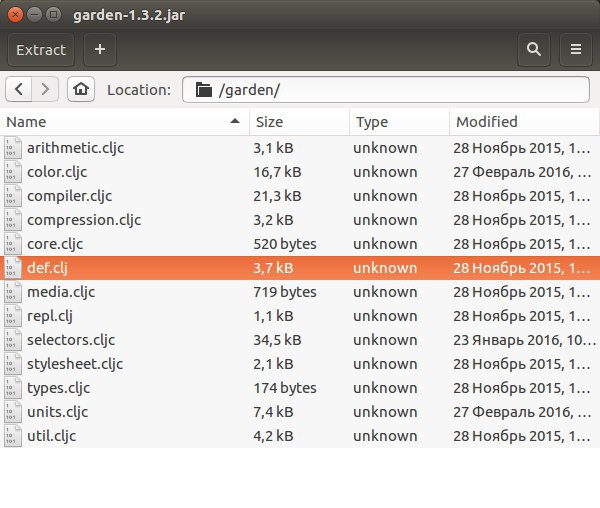Click the Location path field
The height and width of the screenshot is (508, 600).
(386, 90)
